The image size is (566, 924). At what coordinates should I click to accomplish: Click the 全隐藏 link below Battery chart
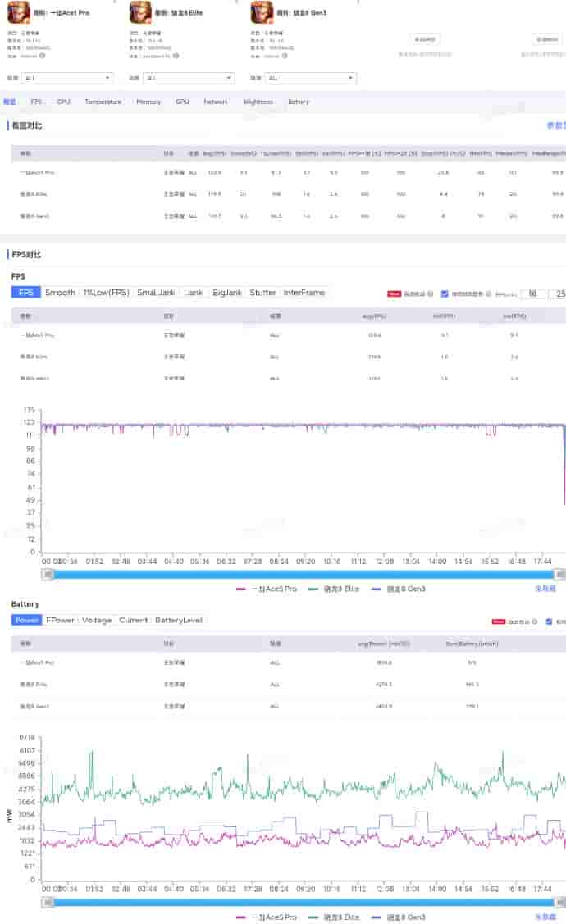(x=545, y=917)
